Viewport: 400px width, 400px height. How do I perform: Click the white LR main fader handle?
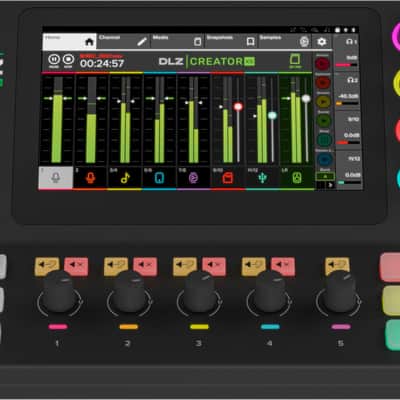[306, 98]
